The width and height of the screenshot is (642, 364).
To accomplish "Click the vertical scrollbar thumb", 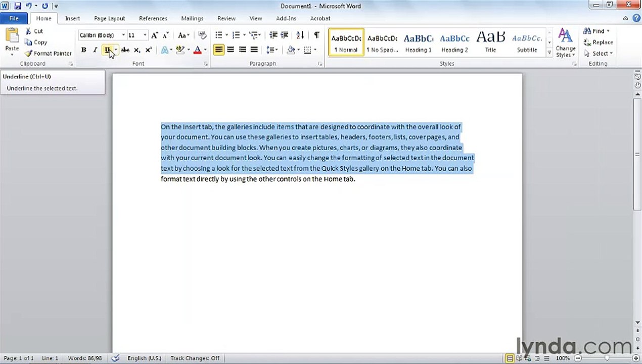I will pos(637,154).
